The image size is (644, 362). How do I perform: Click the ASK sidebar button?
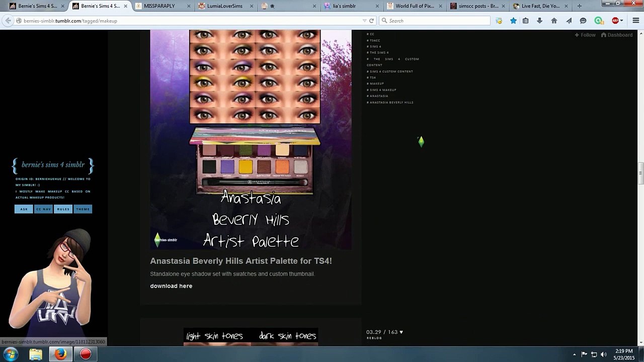click(24, 209)
